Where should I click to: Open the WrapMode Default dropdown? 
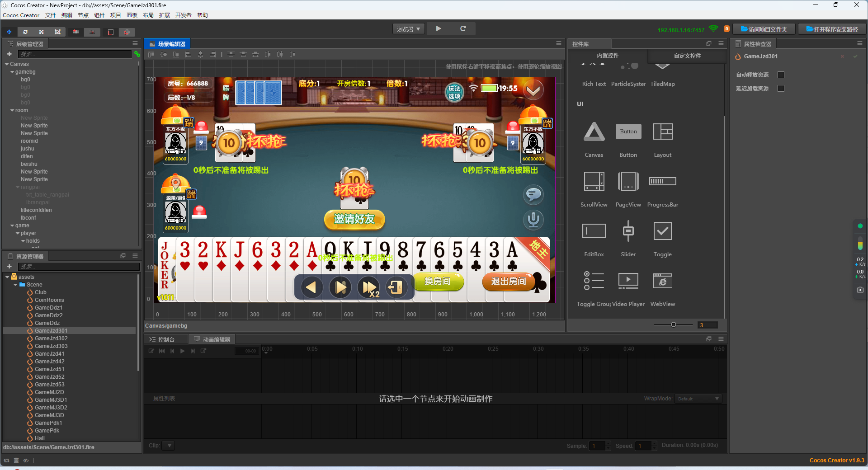tap(698, 399)
